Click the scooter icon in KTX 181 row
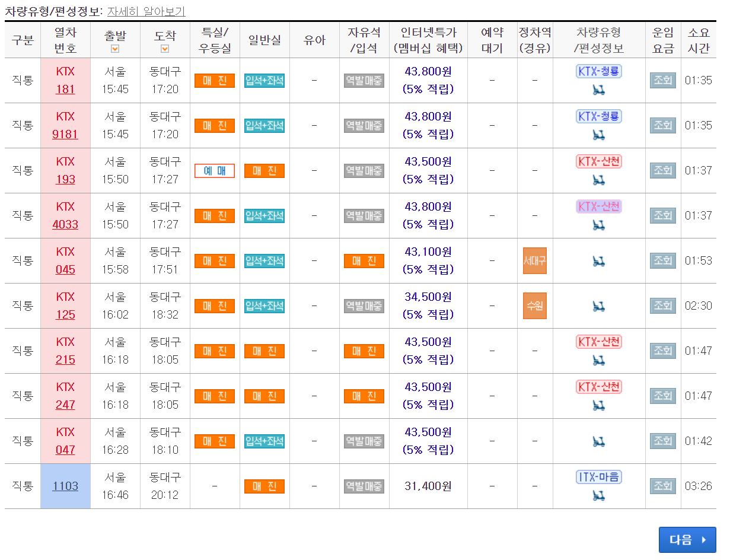Screen dimensions: 730x560 tap(600, 90)
